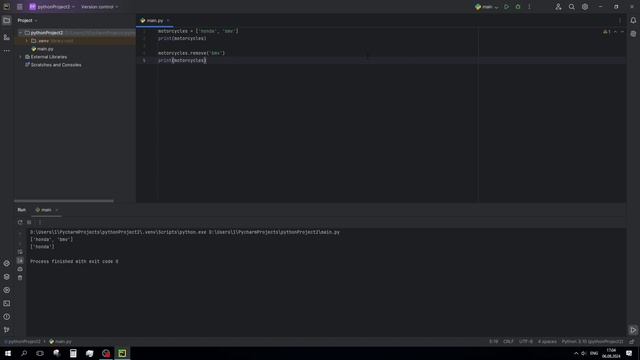Clear console output with trash icon

tap(20, 278)
